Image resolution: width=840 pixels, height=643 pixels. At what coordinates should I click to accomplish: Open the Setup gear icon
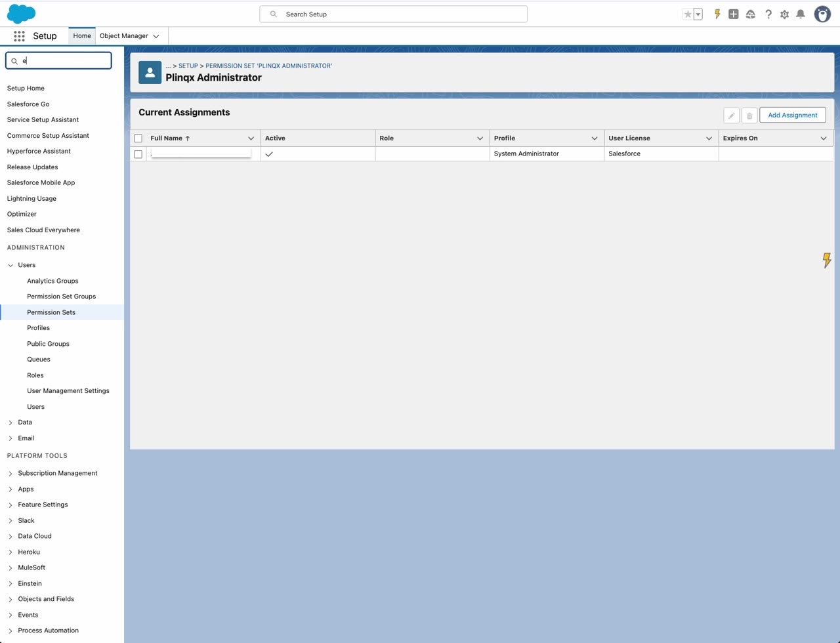[x=784, y=14]
